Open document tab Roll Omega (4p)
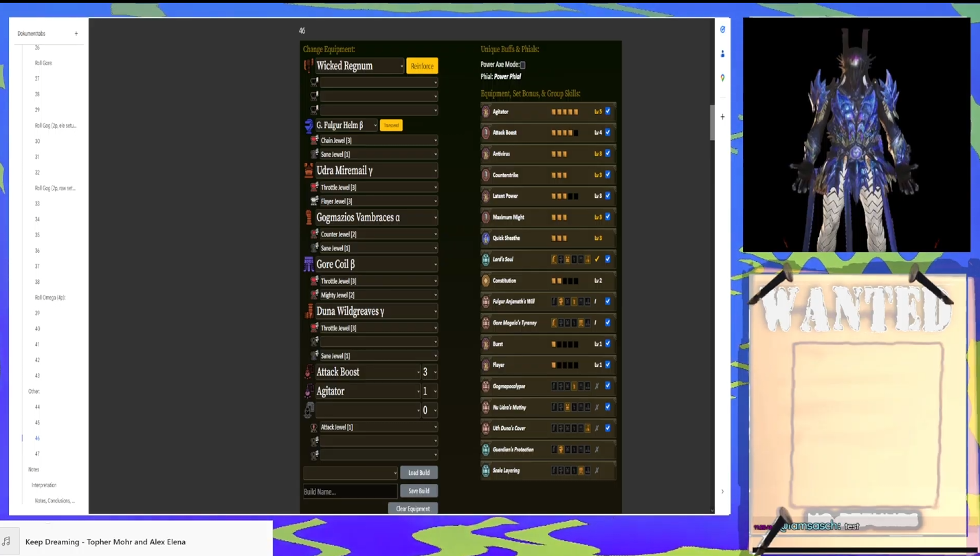This screenshot has width=980, height=556. [x=50, y=298]
